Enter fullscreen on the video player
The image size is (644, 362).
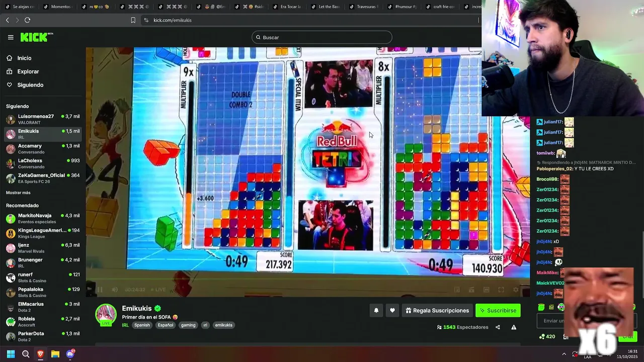point(501,290)
